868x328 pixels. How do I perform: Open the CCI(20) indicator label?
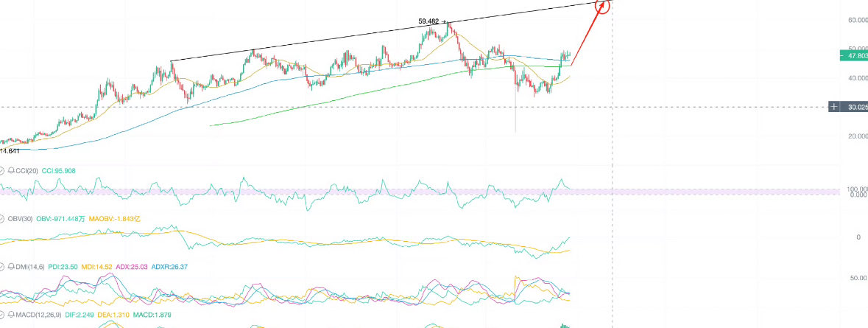pyautogui.click(x=27, y=171)
